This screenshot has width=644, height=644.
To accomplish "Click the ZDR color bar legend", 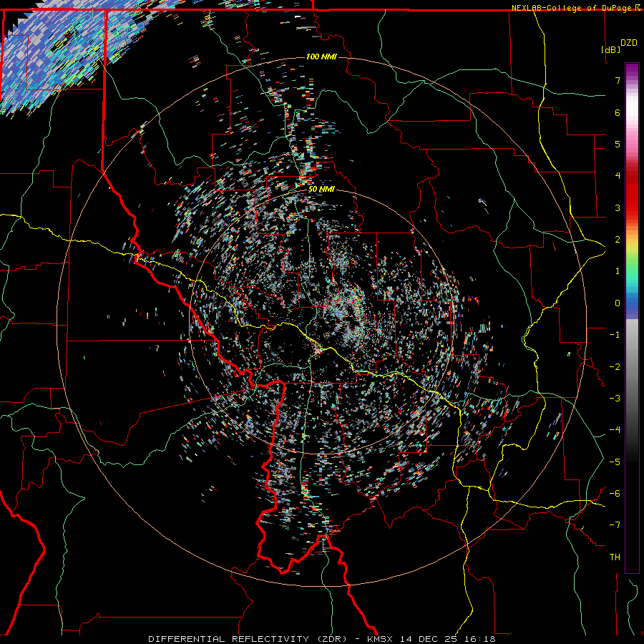I will pos(632,318).
